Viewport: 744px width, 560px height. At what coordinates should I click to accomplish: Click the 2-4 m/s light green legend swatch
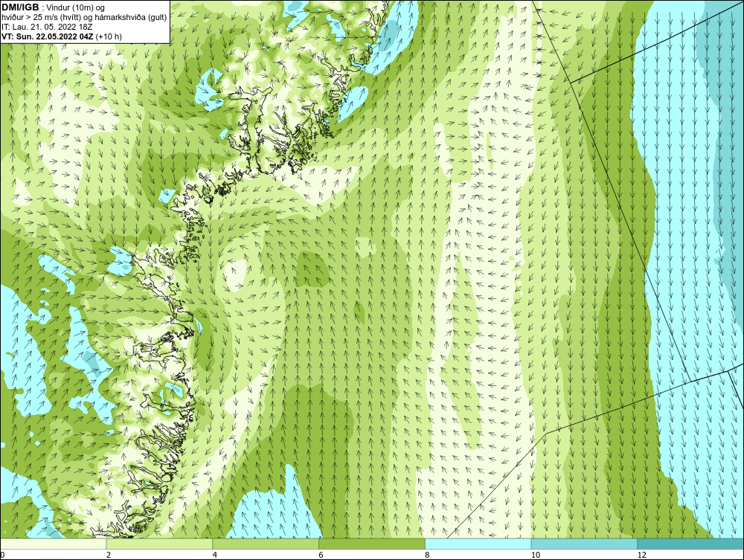(x=159, y=544)
